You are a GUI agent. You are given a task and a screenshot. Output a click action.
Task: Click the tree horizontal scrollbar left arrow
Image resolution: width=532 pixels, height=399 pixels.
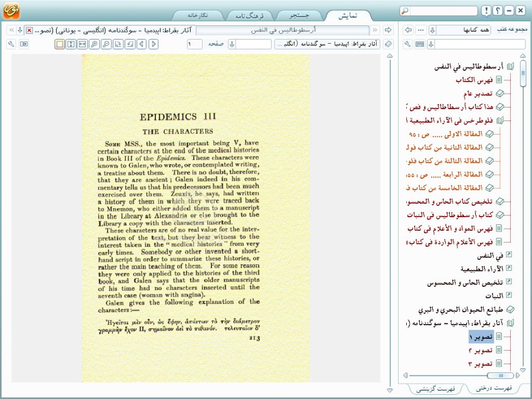[405, 375]
